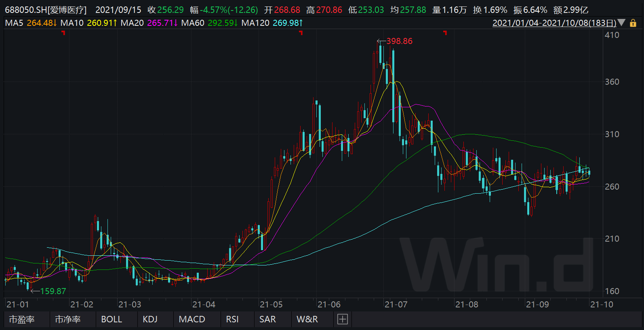Viewport: 644px width, 330px height.
Task: Open date range dropdown triangle
Action: coord(621,23)
